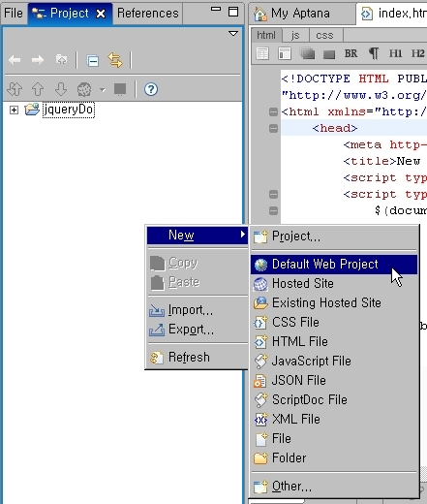Insert an H1 heading

(395, 53)
